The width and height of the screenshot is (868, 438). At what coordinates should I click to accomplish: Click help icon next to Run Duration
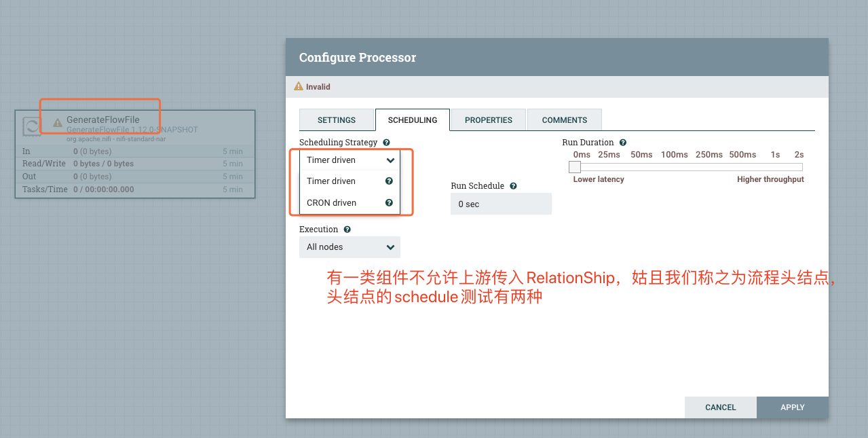coord(622,143)
